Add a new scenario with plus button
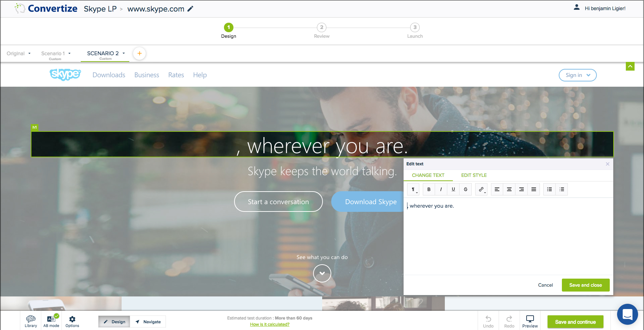 point(139,53)
